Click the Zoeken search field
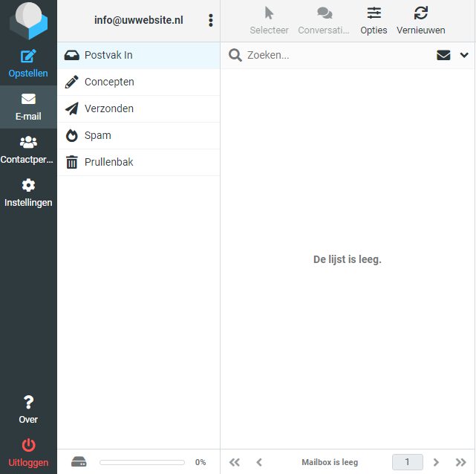The width and height of the screenshot is (476, 474). 338,55
